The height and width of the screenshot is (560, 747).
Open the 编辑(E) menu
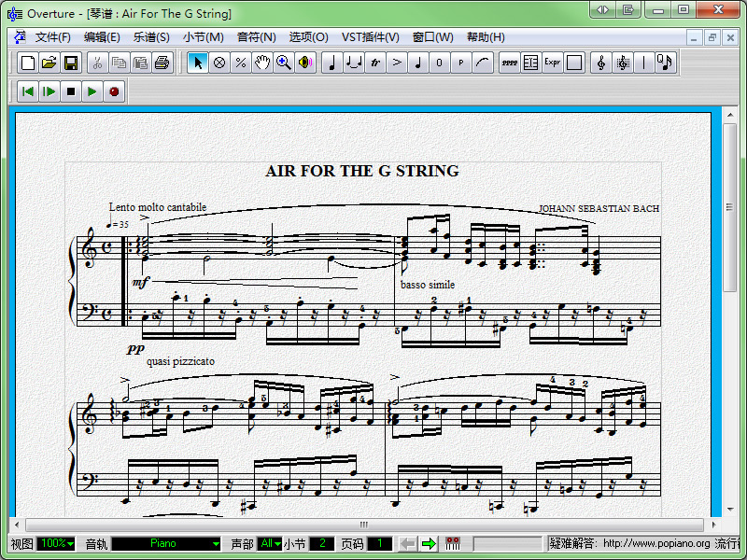102,37
